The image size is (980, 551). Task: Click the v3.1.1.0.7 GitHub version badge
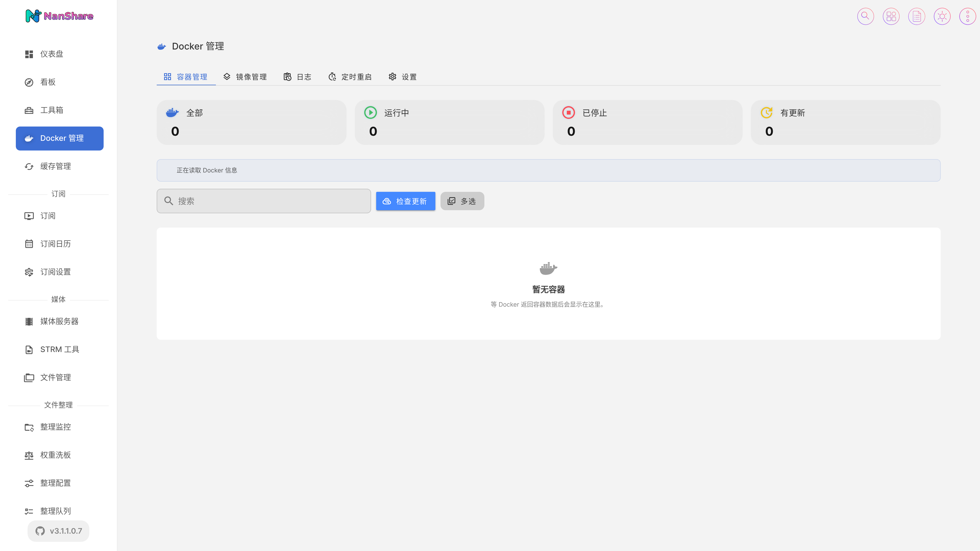[x=58, y=531]
